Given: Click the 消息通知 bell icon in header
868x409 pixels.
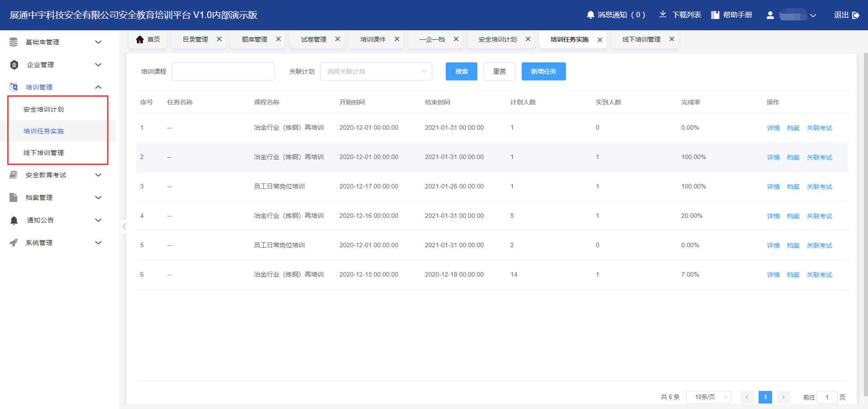Looking at the screenshot, I should 590,15.
